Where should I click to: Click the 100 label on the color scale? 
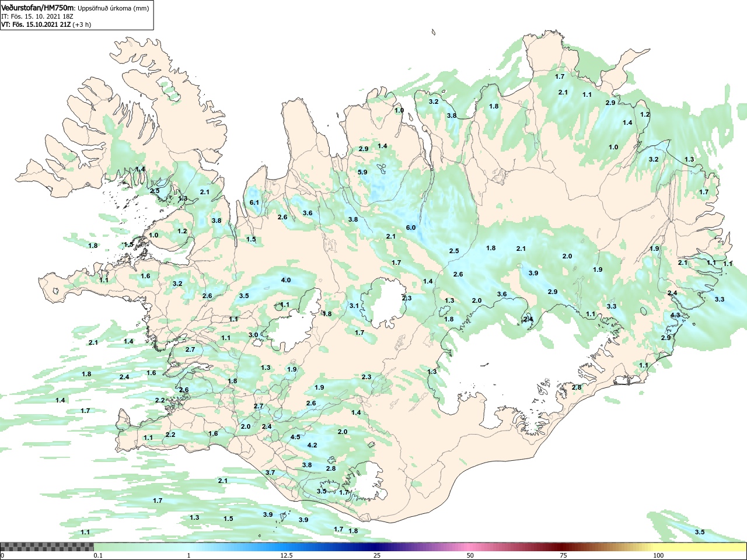658,555
